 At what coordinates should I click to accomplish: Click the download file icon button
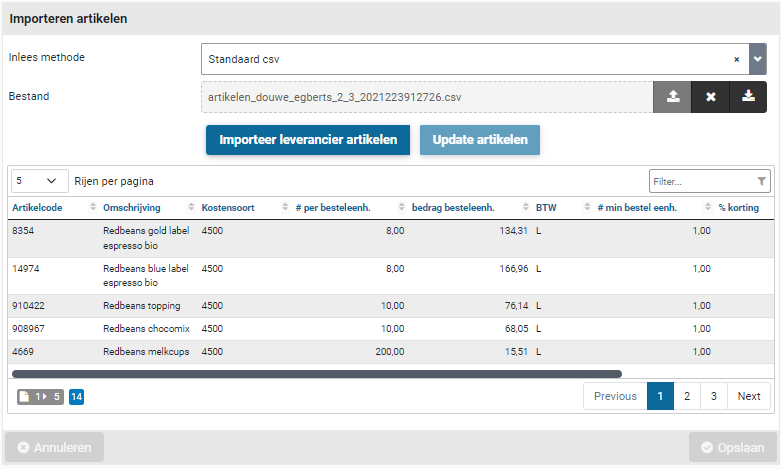(748, 97)
